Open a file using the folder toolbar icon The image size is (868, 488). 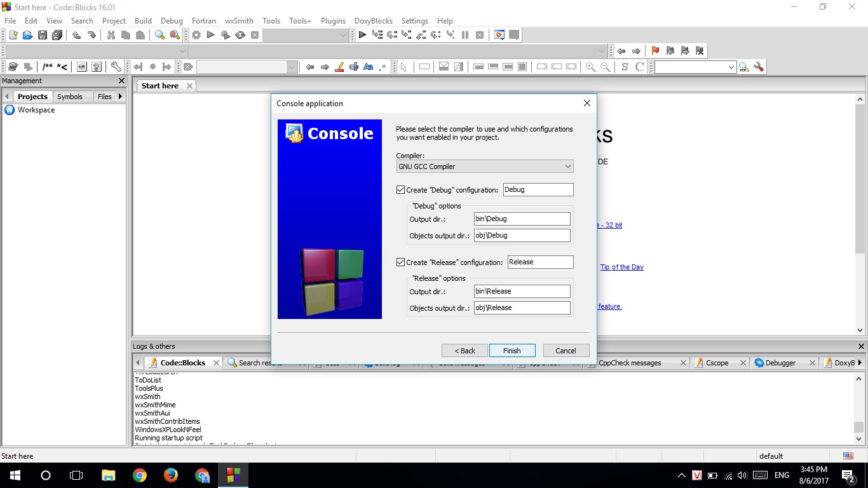coord(27,35)
